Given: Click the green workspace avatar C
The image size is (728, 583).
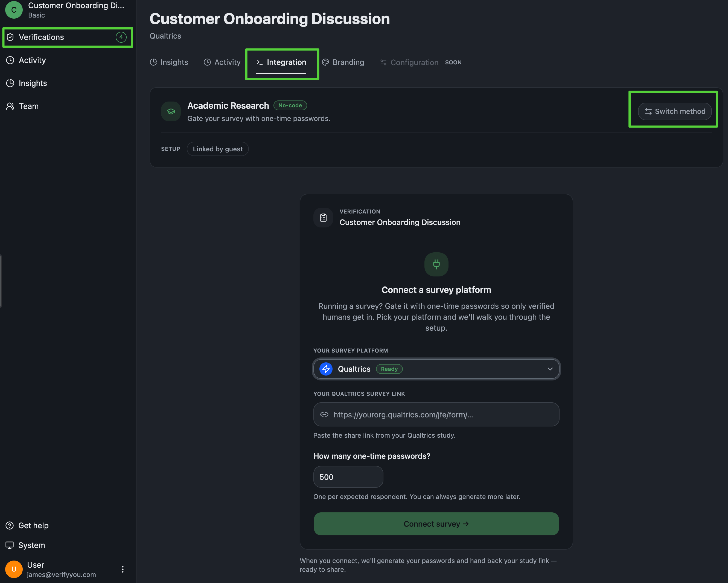Looking at the screenshot, I should pyautogui.click(x=14, y=10).
